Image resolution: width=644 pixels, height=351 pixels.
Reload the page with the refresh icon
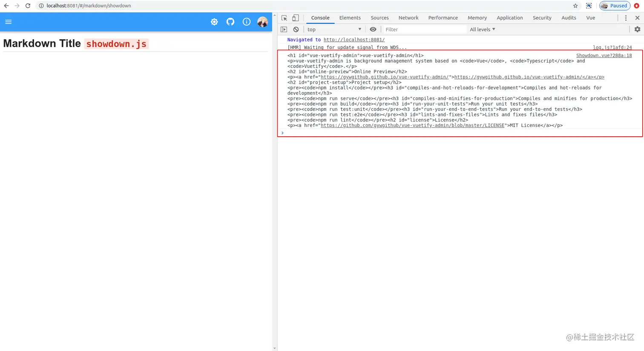click(28, 6)
